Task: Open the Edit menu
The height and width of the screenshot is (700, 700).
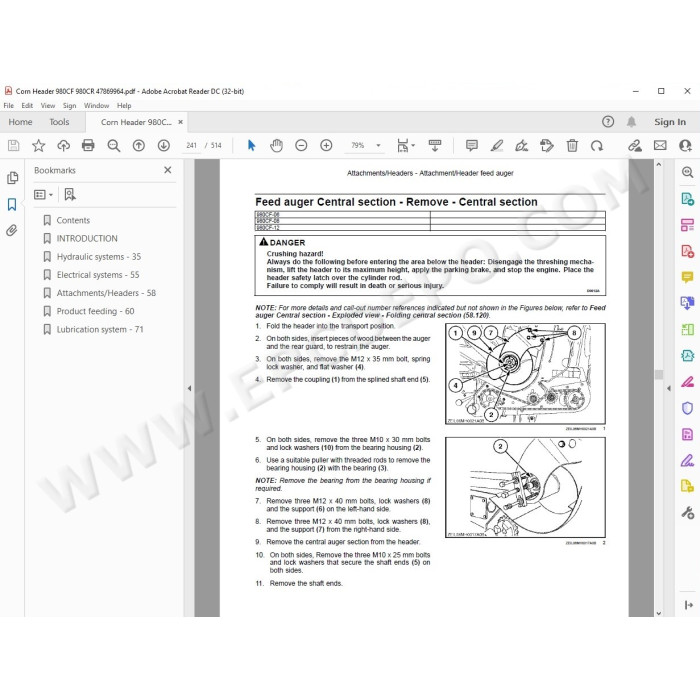Action: pyautogui.click(x=27, y=106)
